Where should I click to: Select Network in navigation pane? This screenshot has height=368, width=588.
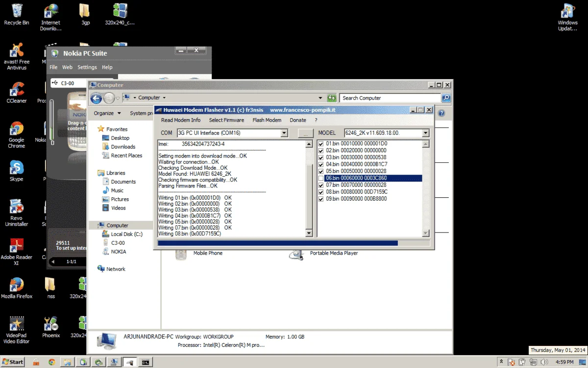tap(111, 269)
